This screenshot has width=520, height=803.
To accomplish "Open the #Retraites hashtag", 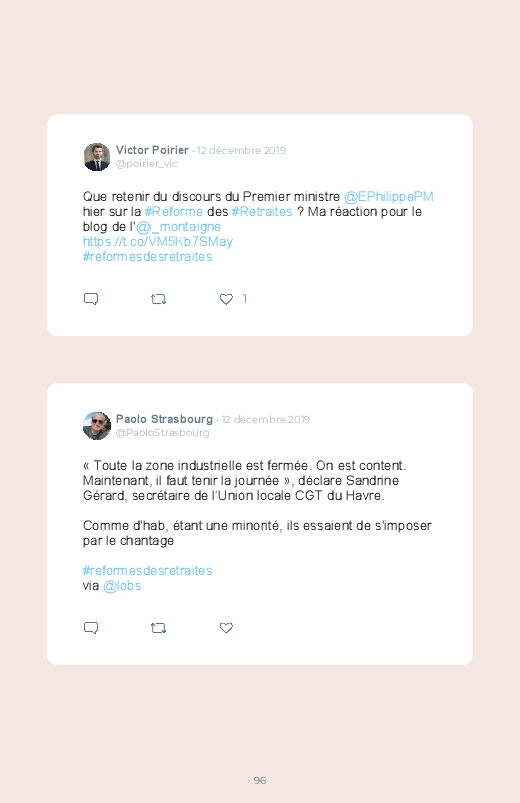I will coord(262,212).
